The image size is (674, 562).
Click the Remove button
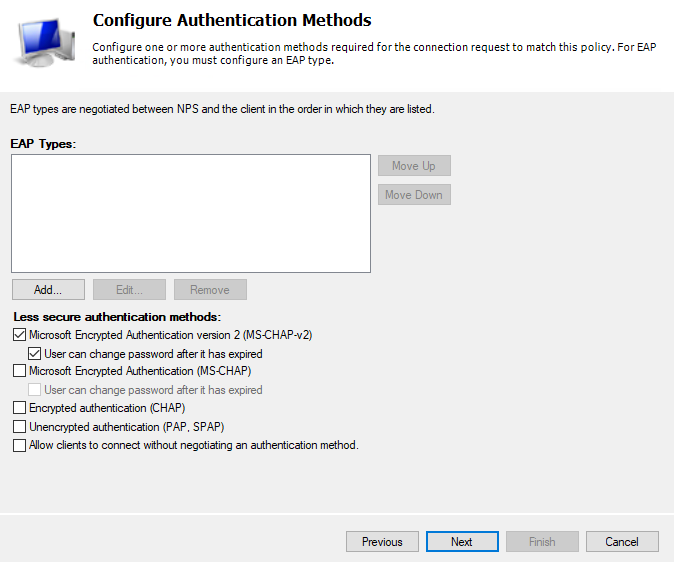click(x=210, y=290)
